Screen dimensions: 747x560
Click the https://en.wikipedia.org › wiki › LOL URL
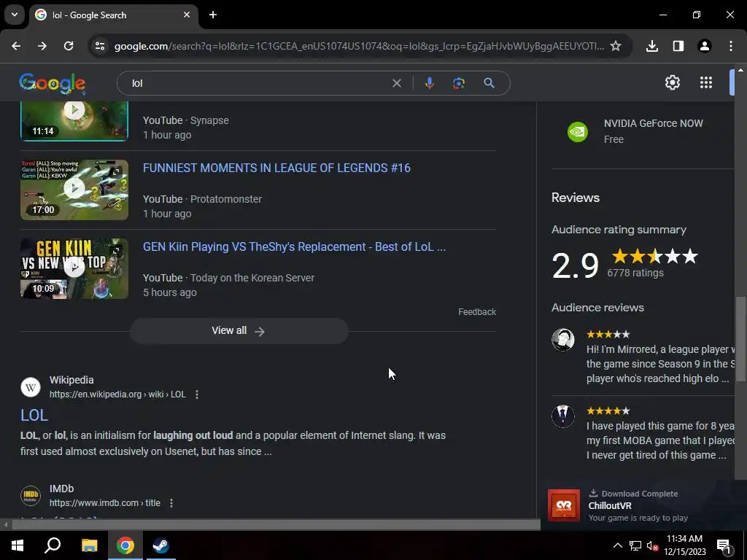[117, 394]
